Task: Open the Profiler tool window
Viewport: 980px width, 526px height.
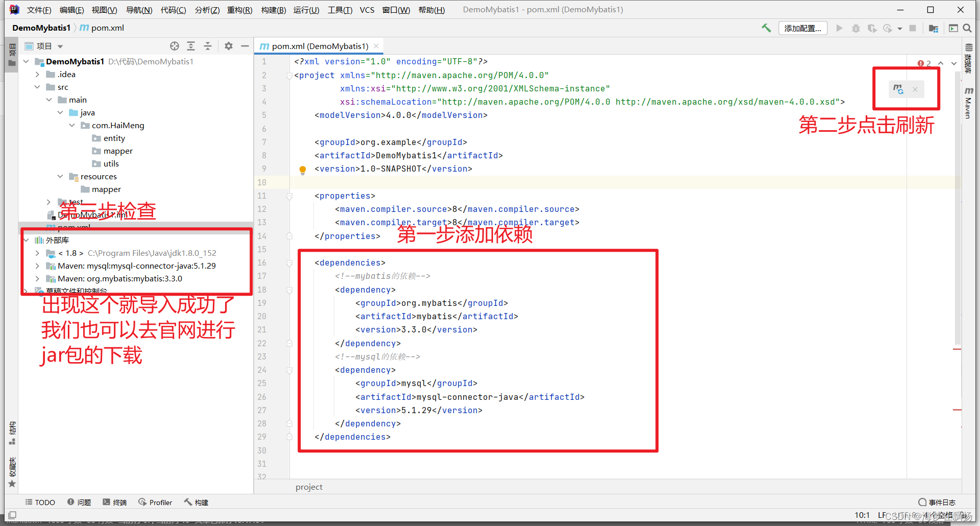Action: click(155, 503)
